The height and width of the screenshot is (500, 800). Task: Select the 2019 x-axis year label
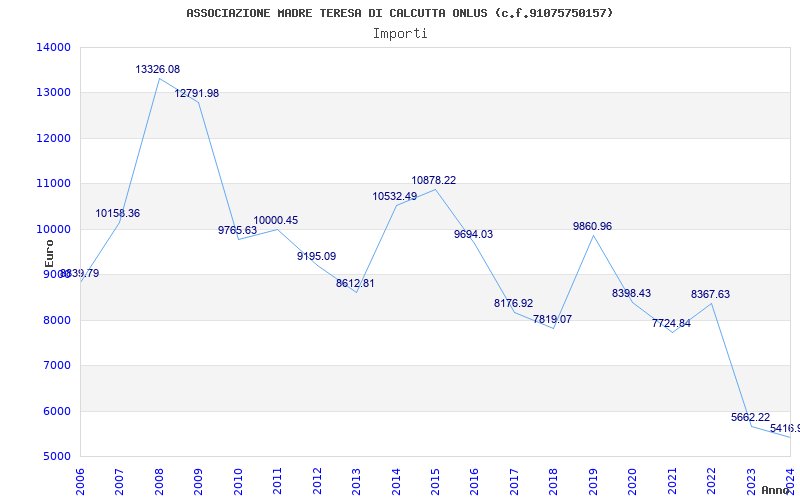click(x=594, y=482)
